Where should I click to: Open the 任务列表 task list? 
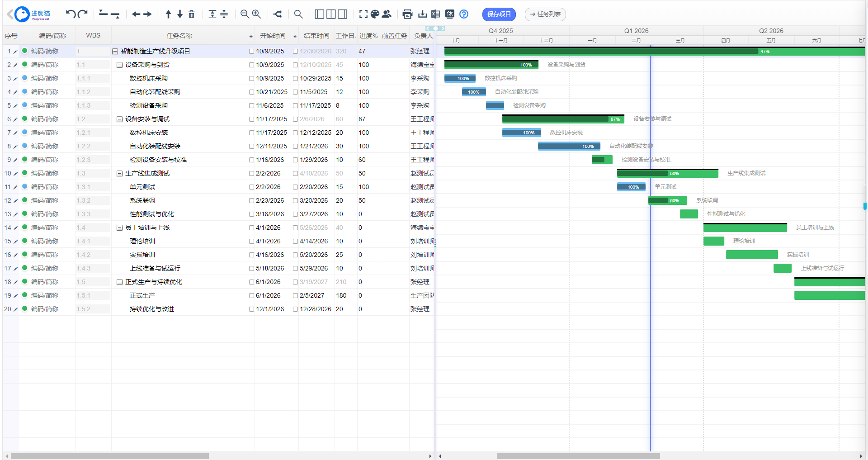[545, 14]
